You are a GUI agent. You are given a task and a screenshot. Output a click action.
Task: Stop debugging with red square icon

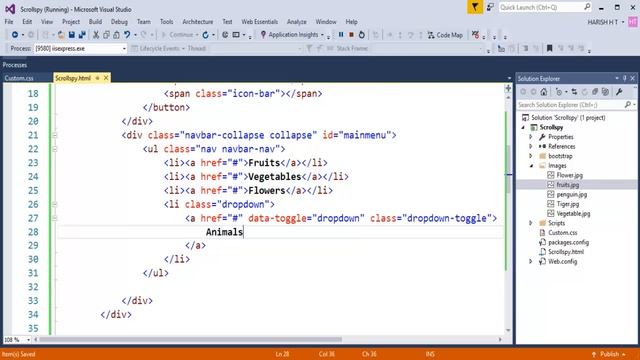click(x=351, y=35)
